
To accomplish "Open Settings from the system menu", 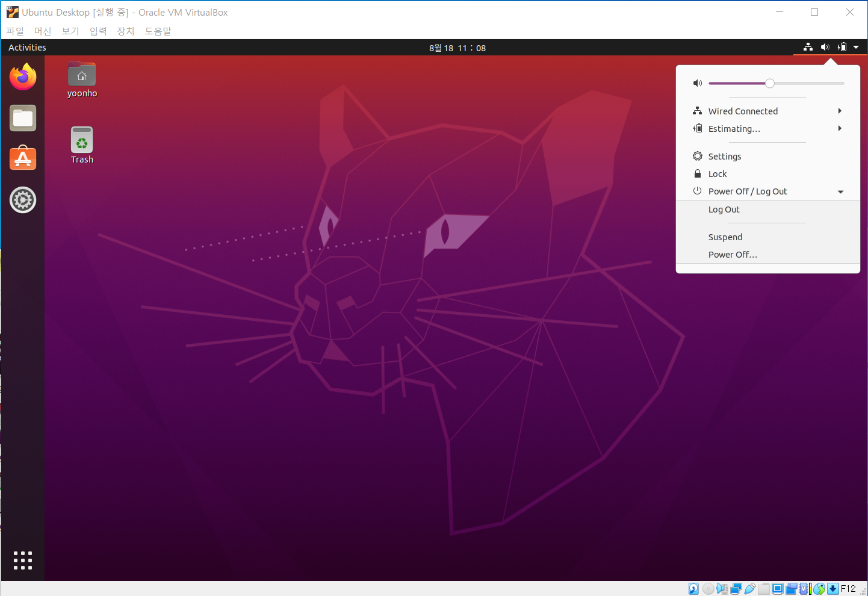I will point(768,156).
